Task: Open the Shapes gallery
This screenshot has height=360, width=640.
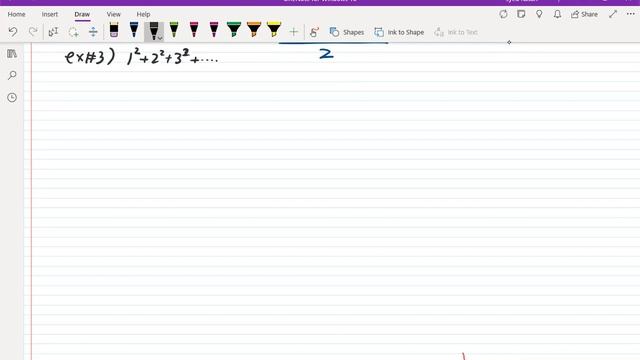Action: point(347,32)
